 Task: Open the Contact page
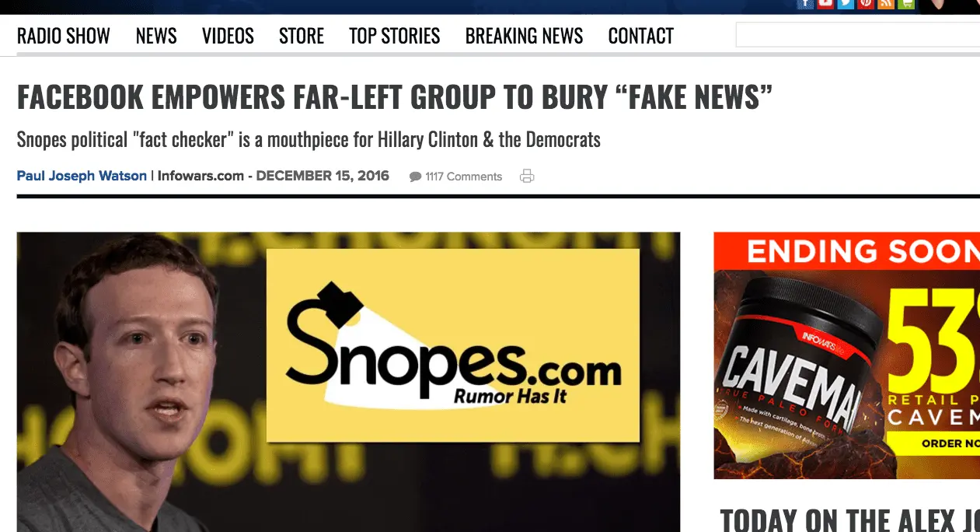click(x=640, y=36)
